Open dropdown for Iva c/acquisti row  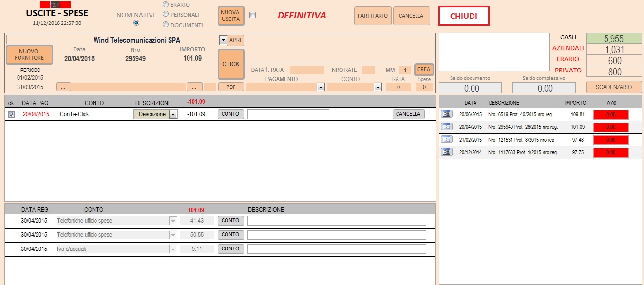[172, 249]
